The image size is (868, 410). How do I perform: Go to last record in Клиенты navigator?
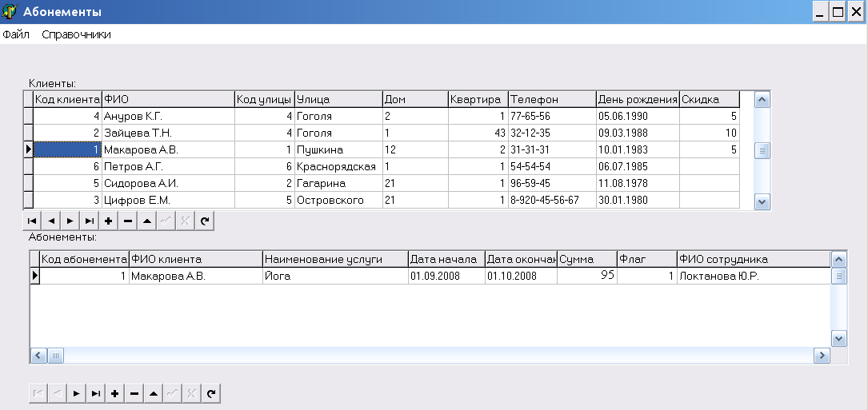[x=89, y=221]
